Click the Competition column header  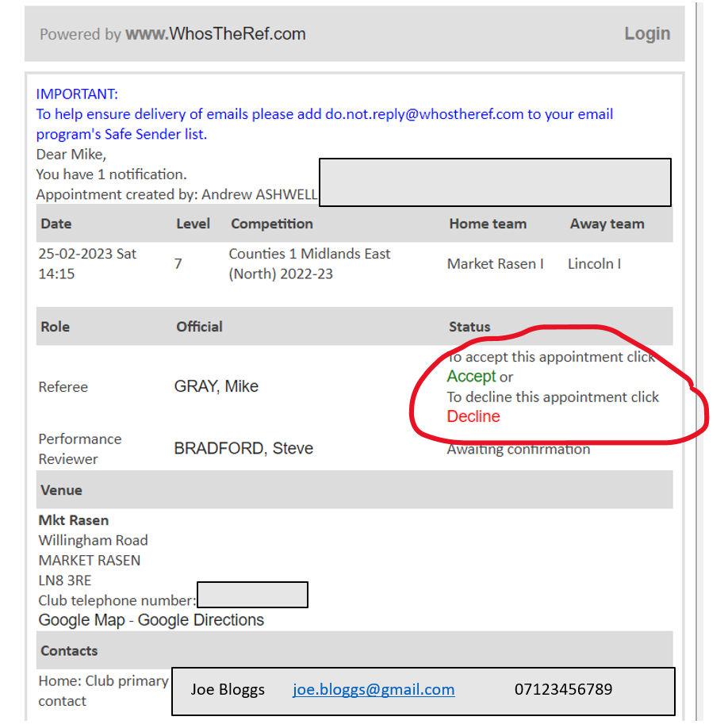click(x=272, y=224)
